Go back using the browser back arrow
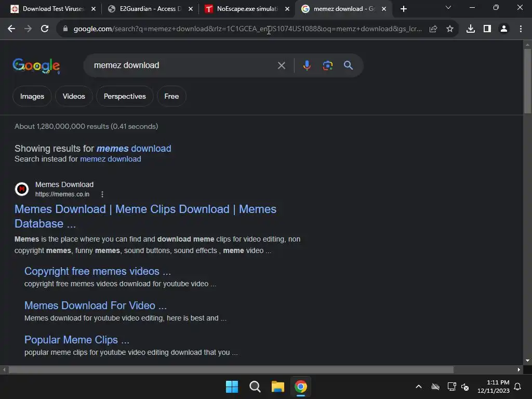The image size is (532, 399). tap(11, 29)
